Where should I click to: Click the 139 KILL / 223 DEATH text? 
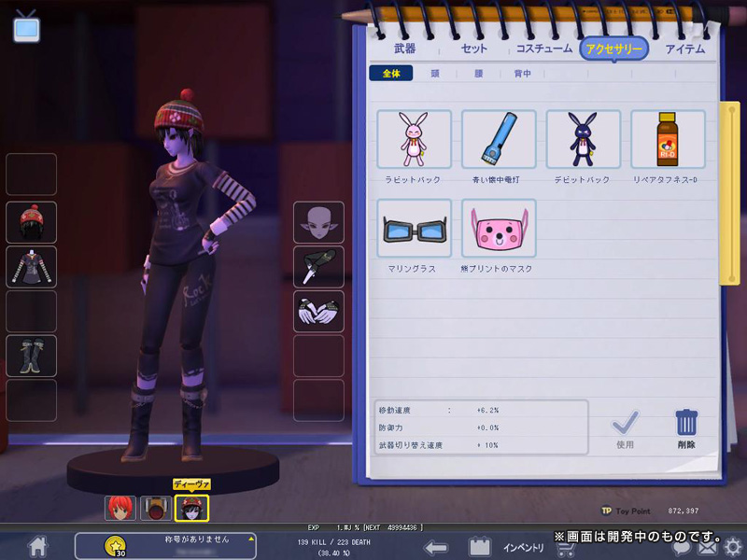click(x=334, y=542)
